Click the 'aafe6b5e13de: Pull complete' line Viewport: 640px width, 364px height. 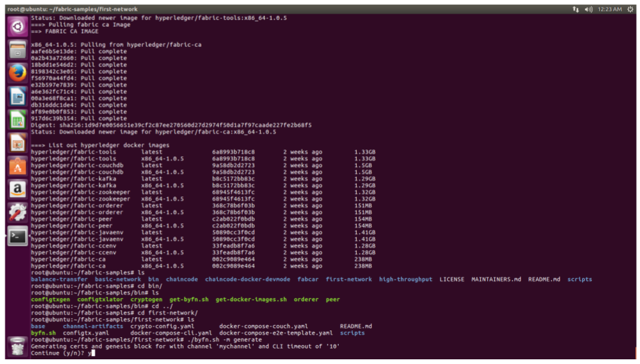pyautogui.click(x=78, y=52)
